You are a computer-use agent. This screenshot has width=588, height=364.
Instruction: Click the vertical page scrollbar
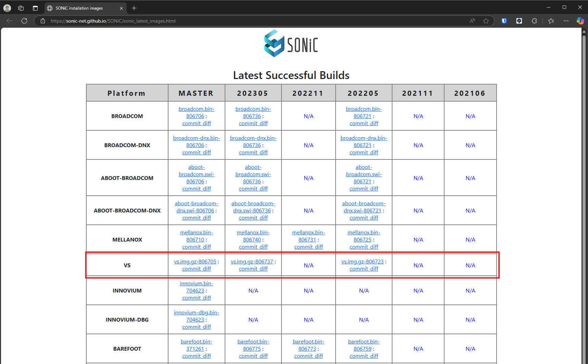pos(584,171)
